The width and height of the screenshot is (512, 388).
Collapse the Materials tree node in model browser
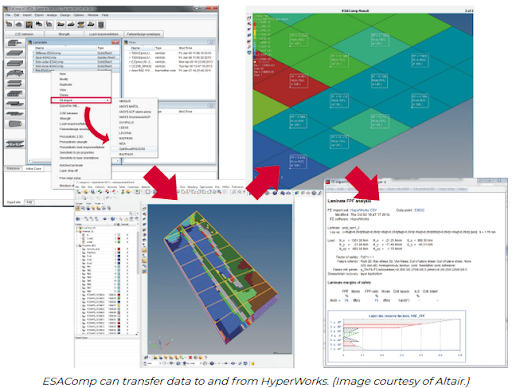click(77, 231)
